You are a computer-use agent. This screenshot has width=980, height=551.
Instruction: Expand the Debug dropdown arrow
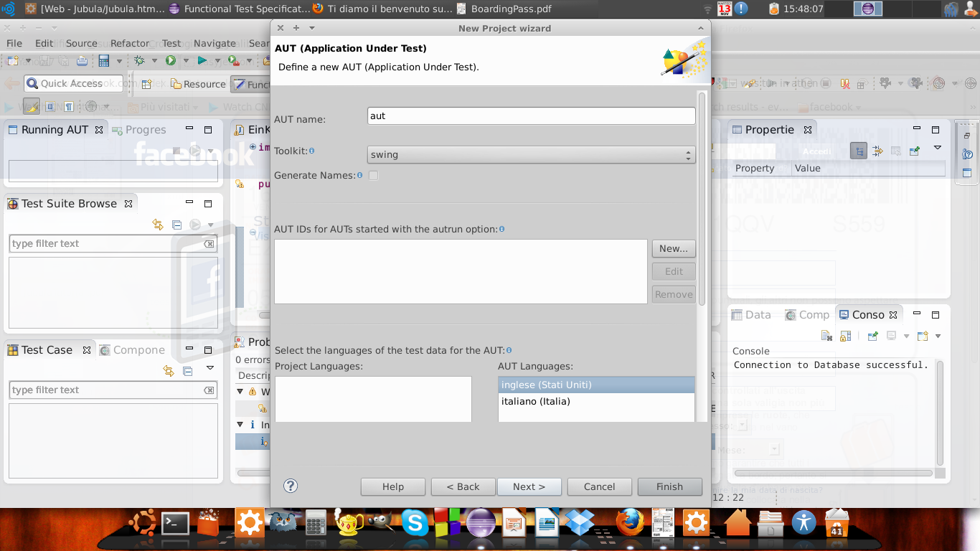point(154,62)
